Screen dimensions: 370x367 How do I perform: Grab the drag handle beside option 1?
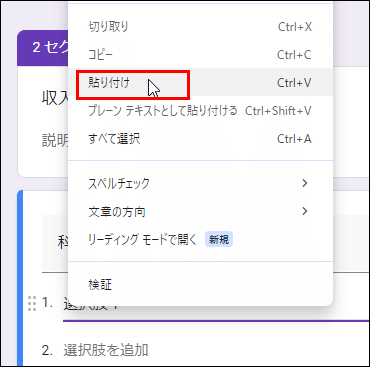(32, 303)
